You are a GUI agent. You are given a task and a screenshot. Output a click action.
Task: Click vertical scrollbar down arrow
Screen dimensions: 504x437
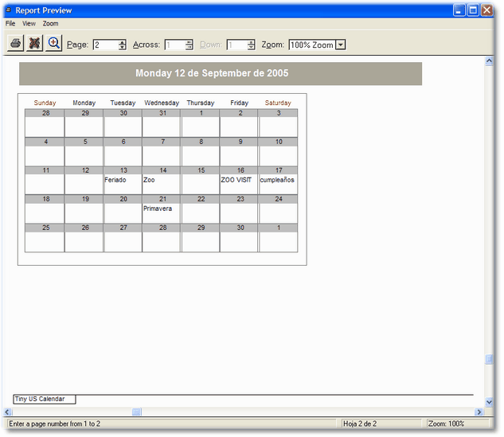[x=489, y=402]
